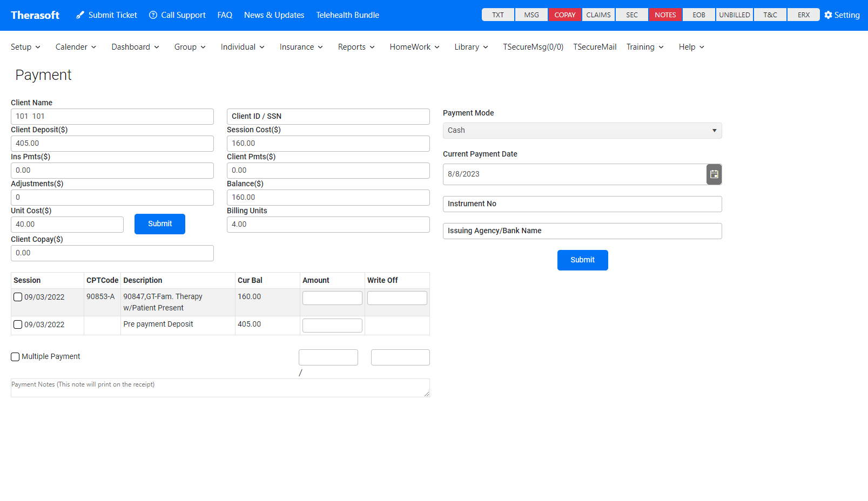This screenshot has height=501, width=868.
Task: Click the Client Pmts field
Action: point(328,171)
